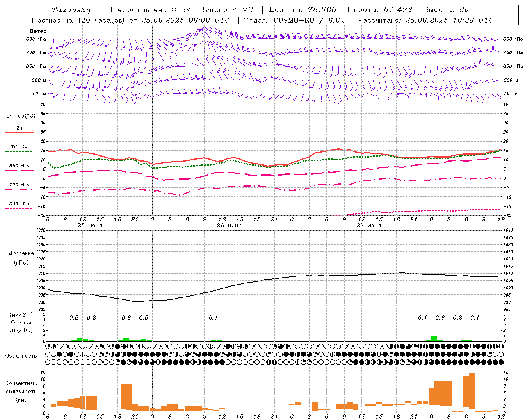Click the date label 26 июня

(229, 226)
